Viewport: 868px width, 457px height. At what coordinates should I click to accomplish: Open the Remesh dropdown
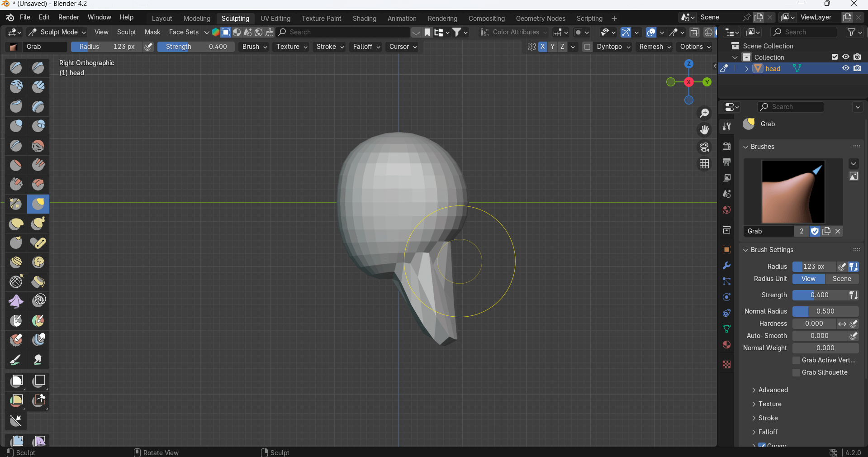655,47
